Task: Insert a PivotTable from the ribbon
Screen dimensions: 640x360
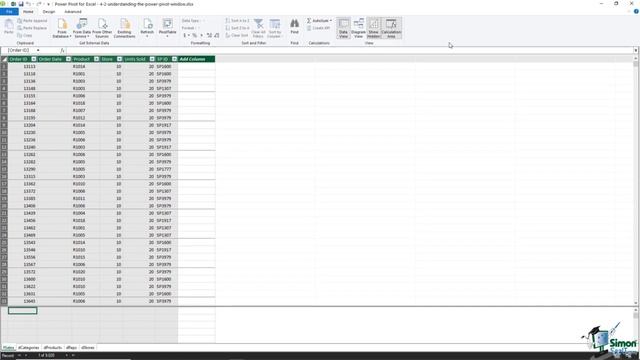Action: (167, 28)
